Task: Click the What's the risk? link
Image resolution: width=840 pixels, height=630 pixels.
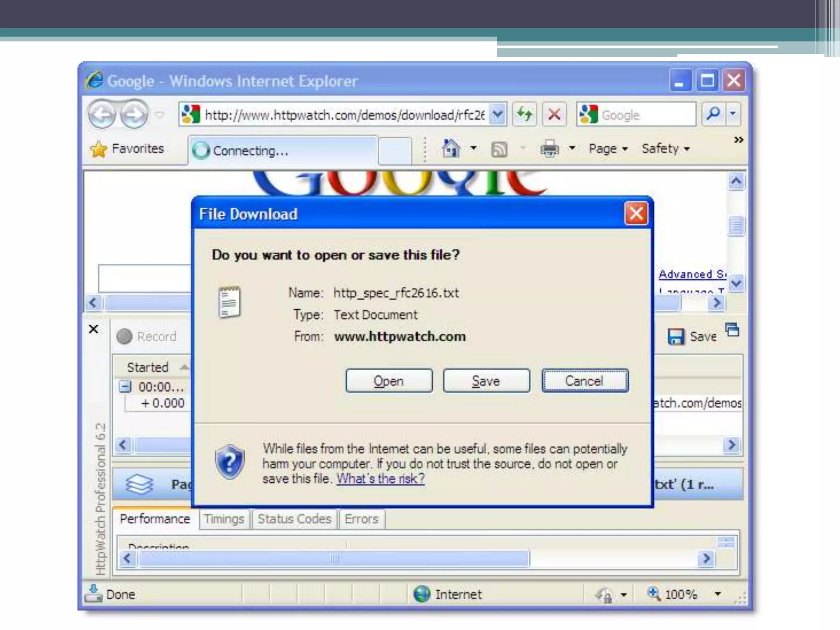Action: point(380,479)
